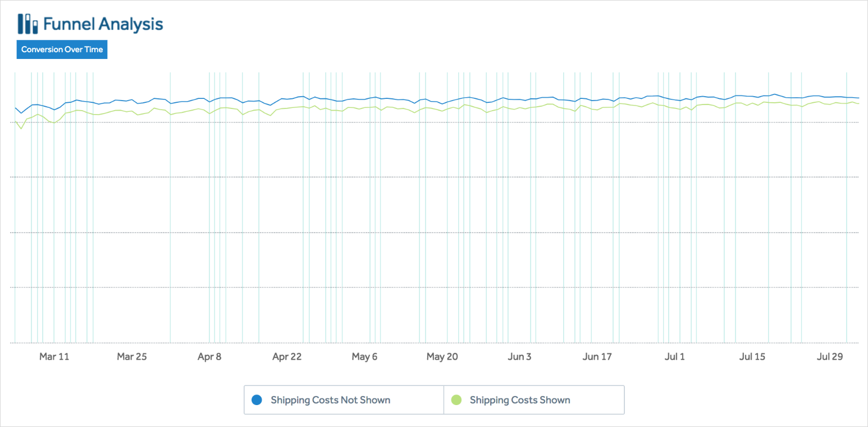Click the Jun 17 axis label

pyautogui.click(x=597, y=356)
